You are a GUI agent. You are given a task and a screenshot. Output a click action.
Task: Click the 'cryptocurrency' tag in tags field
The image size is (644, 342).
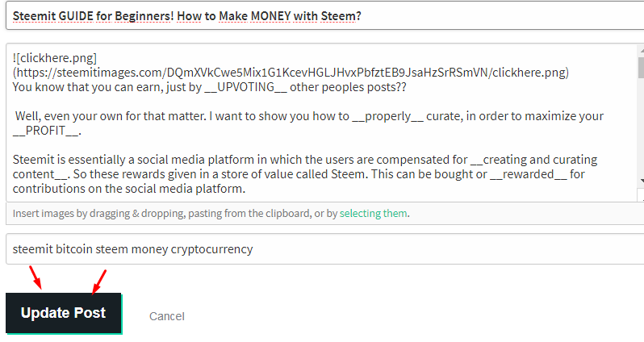(211, 249)
